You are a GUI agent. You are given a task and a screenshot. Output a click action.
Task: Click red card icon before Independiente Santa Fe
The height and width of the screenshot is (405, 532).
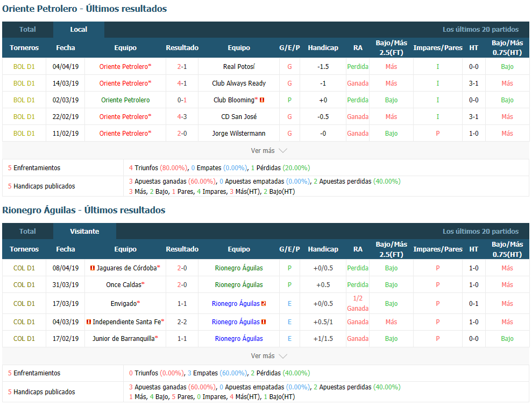[89, 322]
